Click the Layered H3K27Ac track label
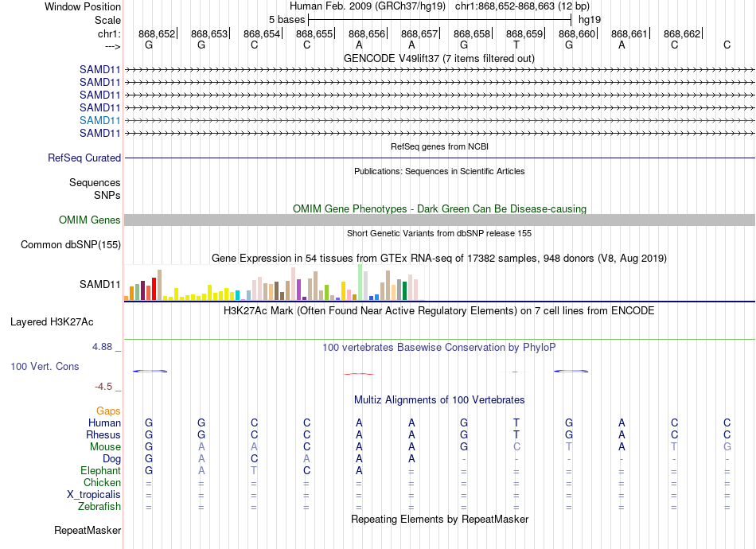The height and width of the screenshot is (549, 756). click(x=52, y=322)
